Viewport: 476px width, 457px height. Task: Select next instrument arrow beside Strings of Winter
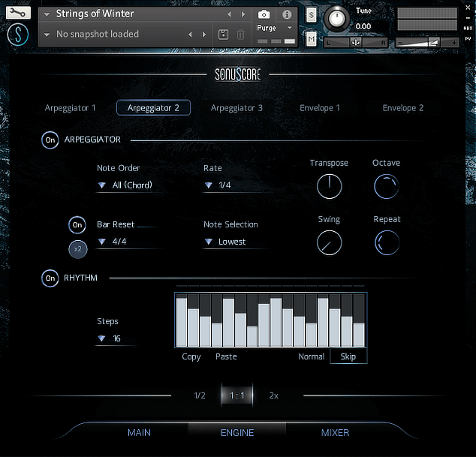pos(243,14)
